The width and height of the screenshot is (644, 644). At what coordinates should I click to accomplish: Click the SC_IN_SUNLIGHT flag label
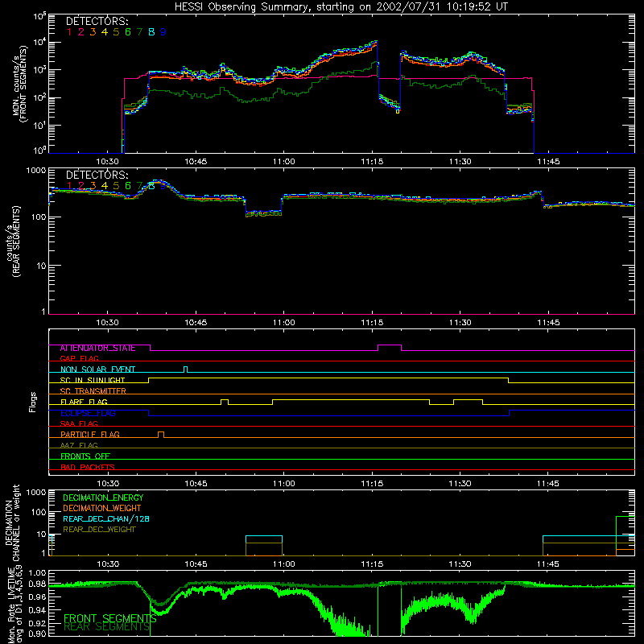pyautogui.click(x=93, y=380)
